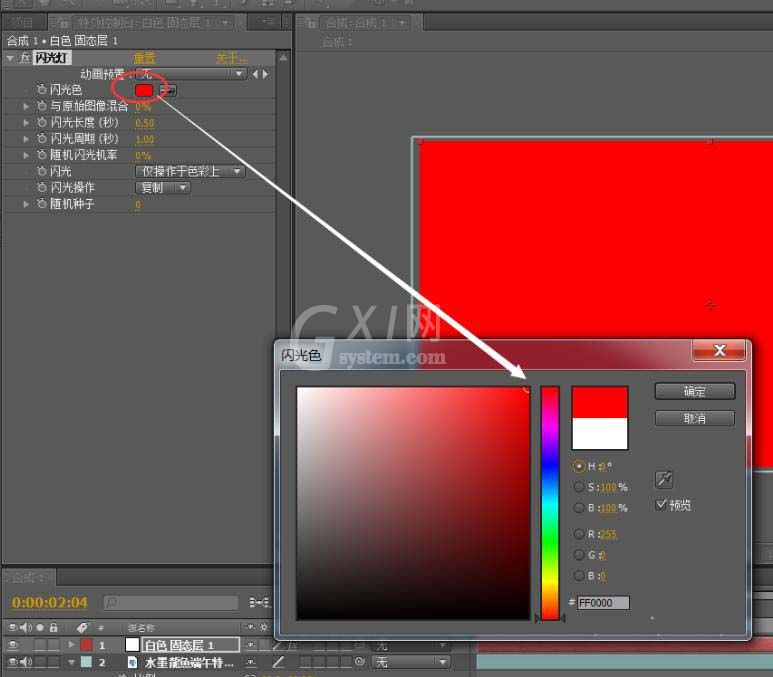Click the file icon of layer 水墨龍魚端午特...
This screenshot has height=677, width=773.
[x=132, y=662]
